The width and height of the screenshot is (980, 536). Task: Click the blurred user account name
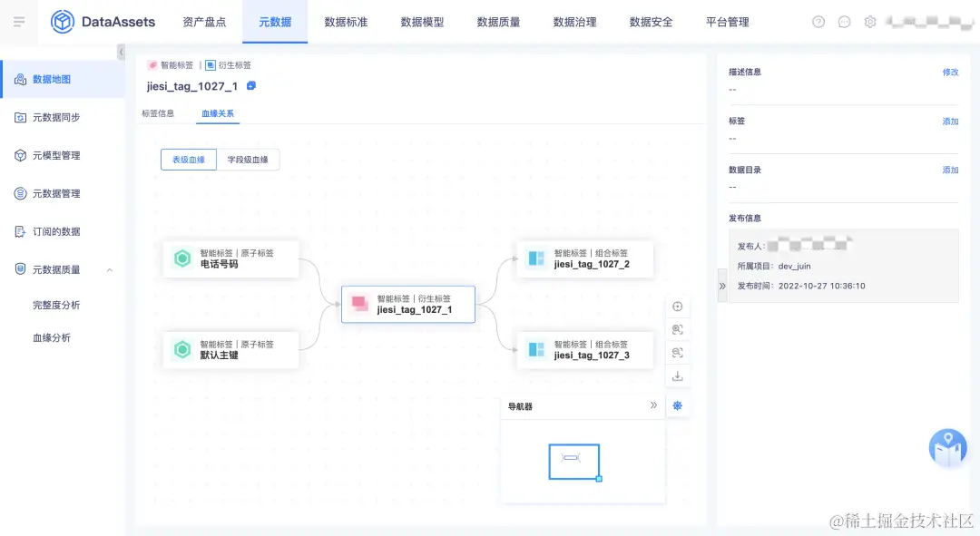pos(929,22)
